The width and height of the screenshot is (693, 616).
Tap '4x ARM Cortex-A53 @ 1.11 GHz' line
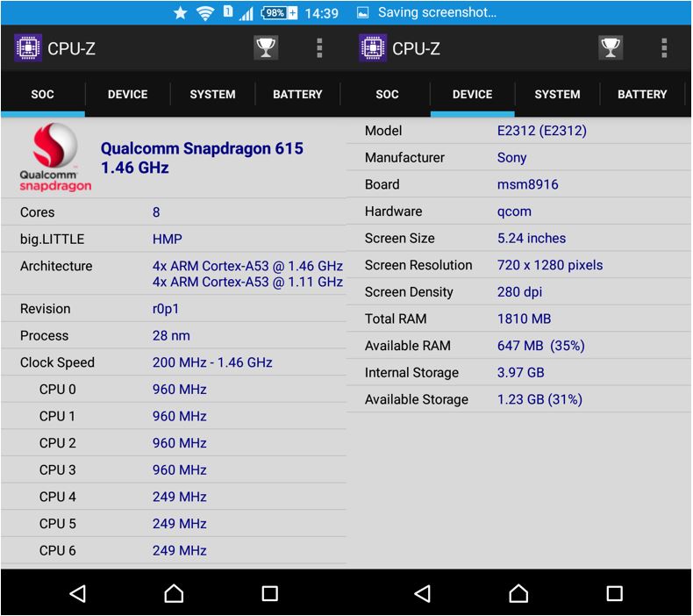click(x=247, y=282)
